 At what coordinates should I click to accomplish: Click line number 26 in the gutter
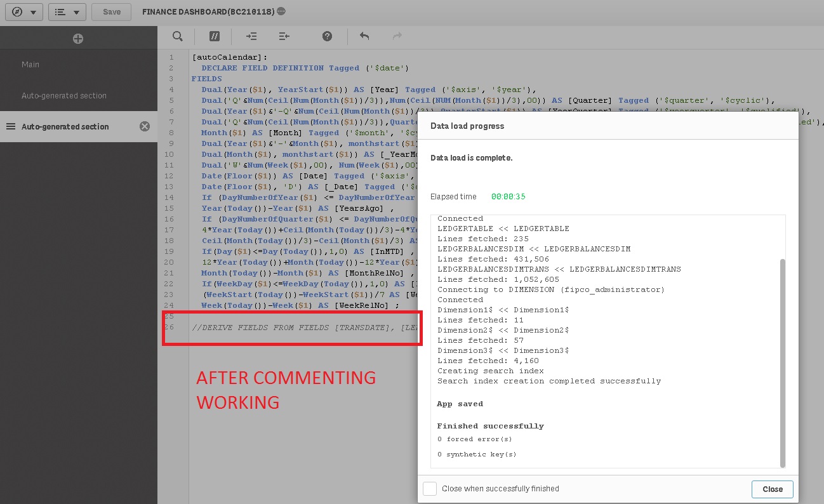pyautogui.click(x=169, y=328)
